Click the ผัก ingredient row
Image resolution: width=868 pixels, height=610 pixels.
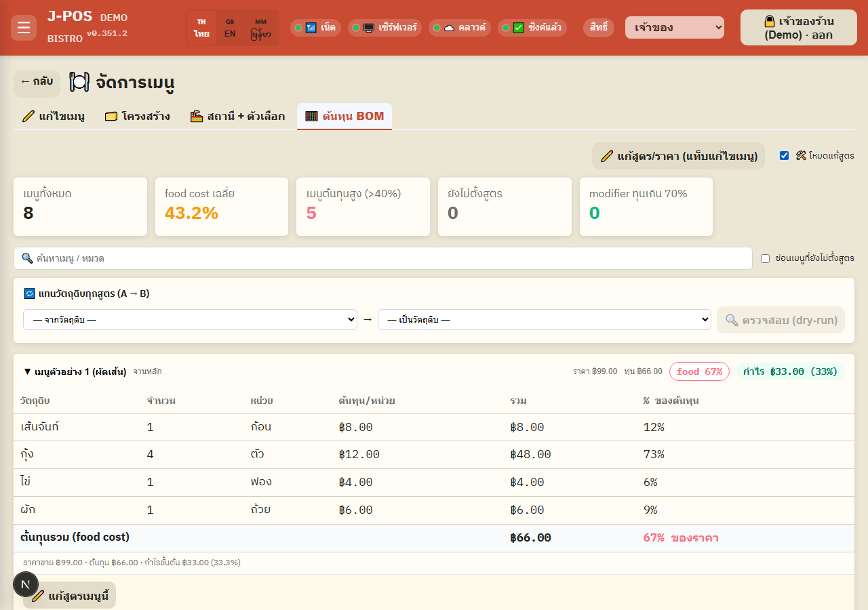(x=434, y=510)
